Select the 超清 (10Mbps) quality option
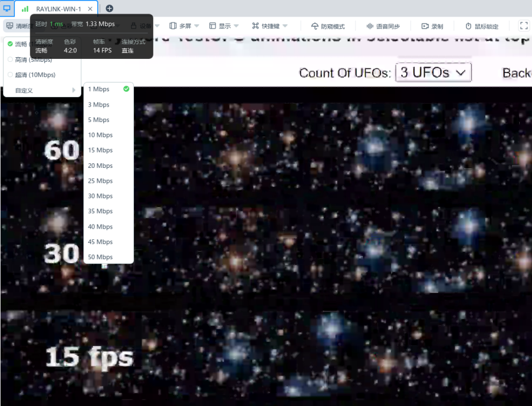This screenshot has width=532, height=406. click(42, 75)
